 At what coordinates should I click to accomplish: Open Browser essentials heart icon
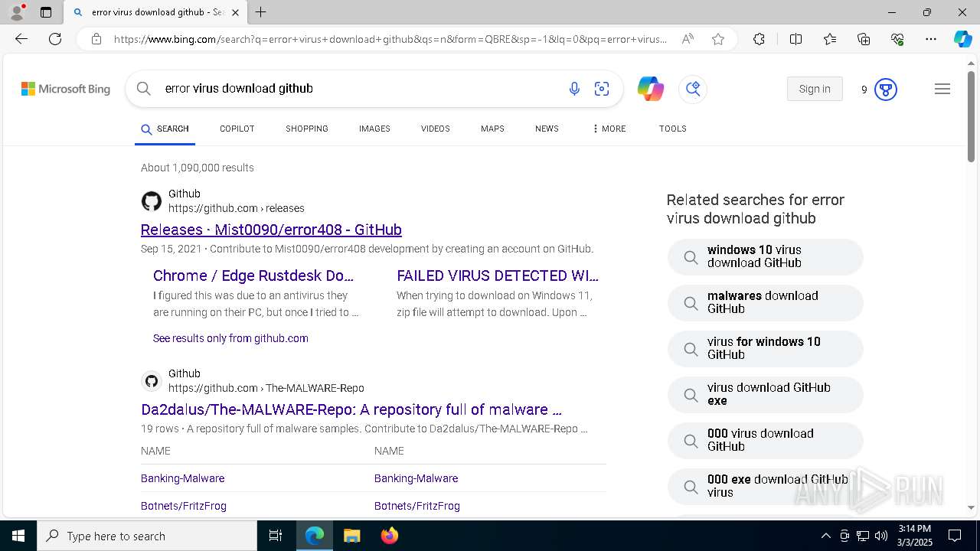(897, 39)
